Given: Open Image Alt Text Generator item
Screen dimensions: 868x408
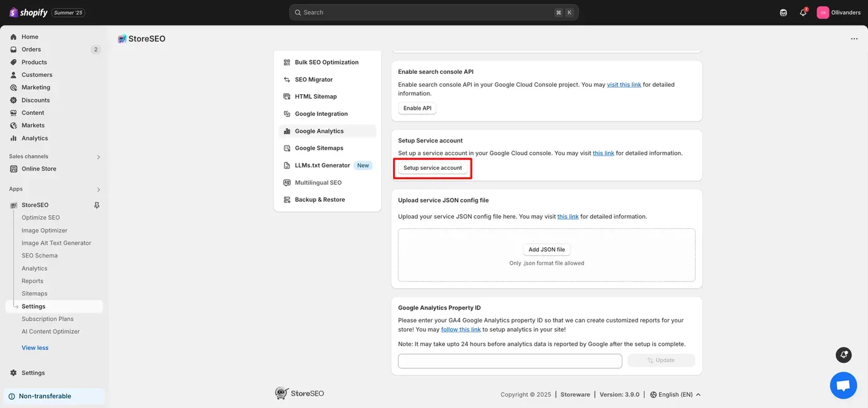Looking at the screenshot, I should point(56,243).
